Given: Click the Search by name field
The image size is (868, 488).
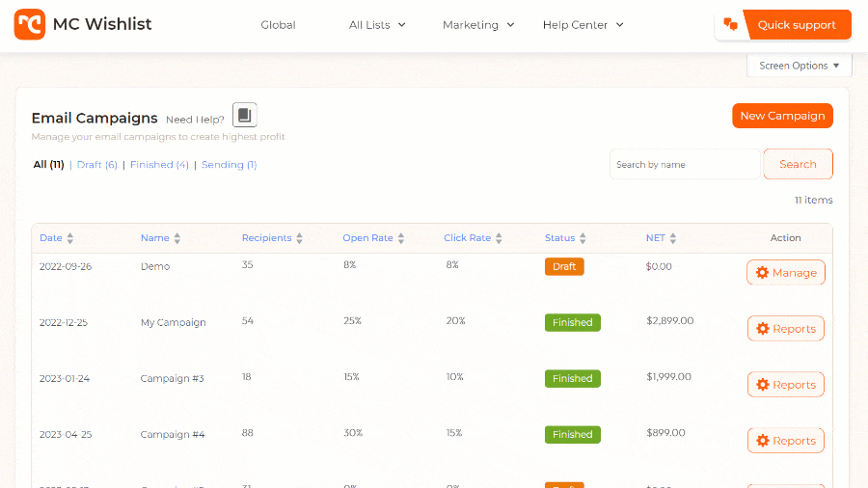Looking at the screenshot, I should pos(685,165).
